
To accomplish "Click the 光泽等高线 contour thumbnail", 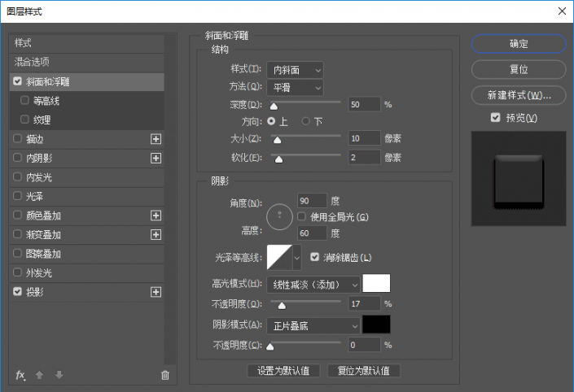I will click(x=280, y=258).
